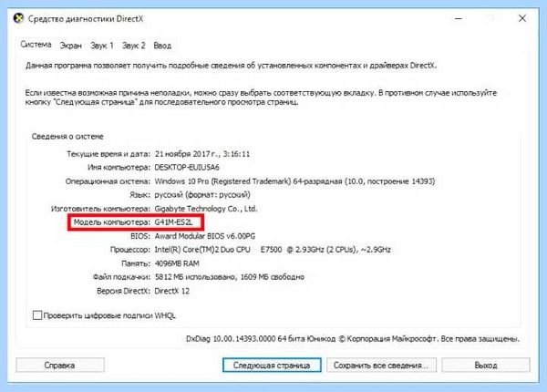Image resolution: width=547 pixels, height=392 pixels.
Task: Click the Справка button
Action: click(x=60, y=366)
